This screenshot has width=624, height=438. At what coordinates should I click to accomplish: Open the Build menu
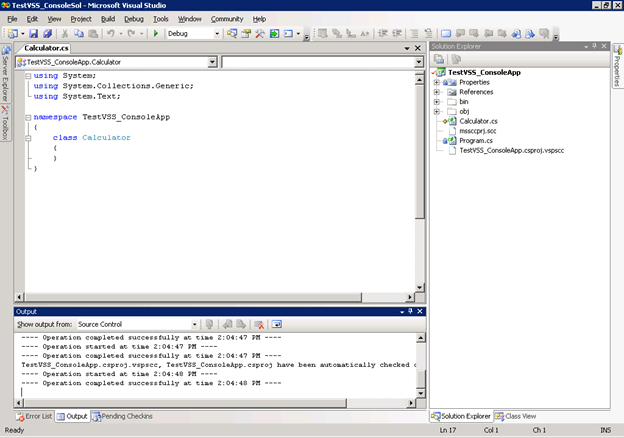[x=108, y=19]
